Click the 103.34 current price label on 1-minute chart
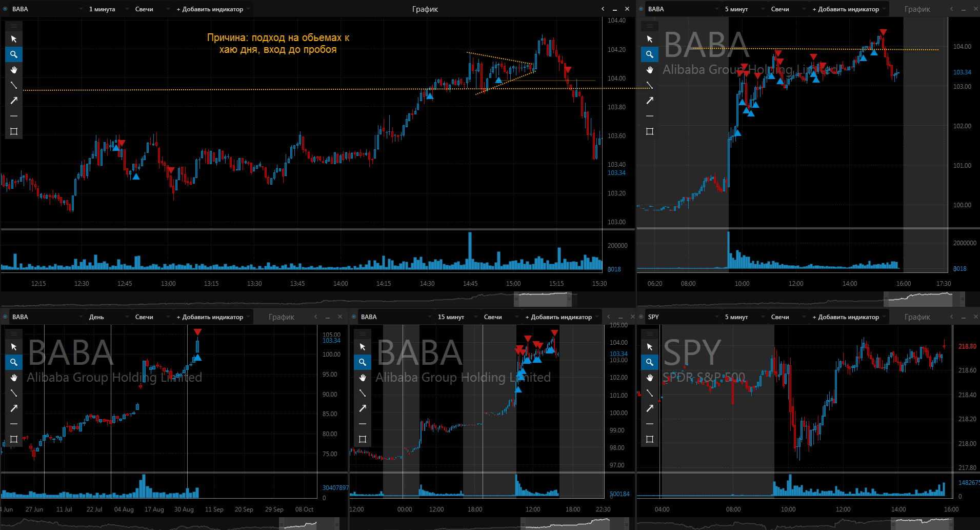 point(616,173)
